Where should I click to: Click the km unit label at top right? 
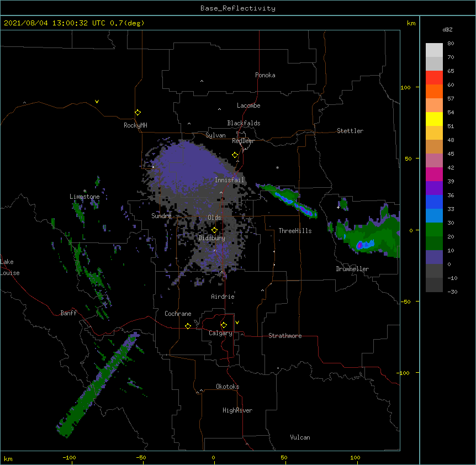[411, 23]
